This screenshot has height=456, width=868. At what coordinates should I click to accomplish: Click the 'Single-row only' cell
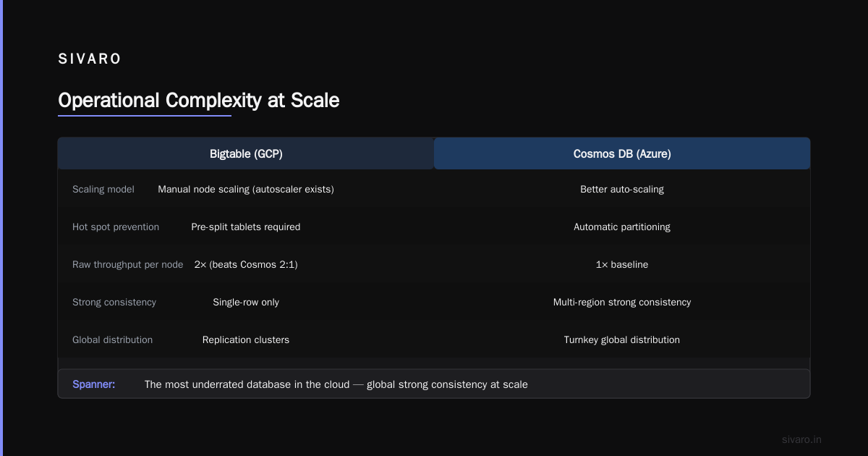tap(246, 302)
